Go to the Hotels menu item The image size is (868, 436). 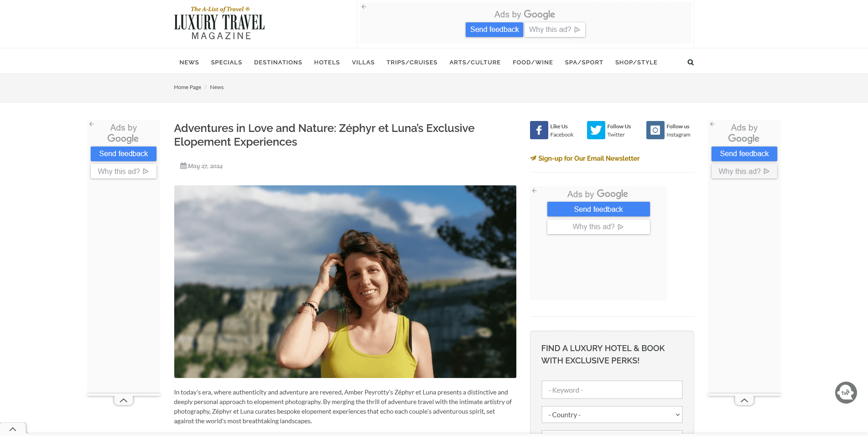pyautogui.click(x=327, y=63)
